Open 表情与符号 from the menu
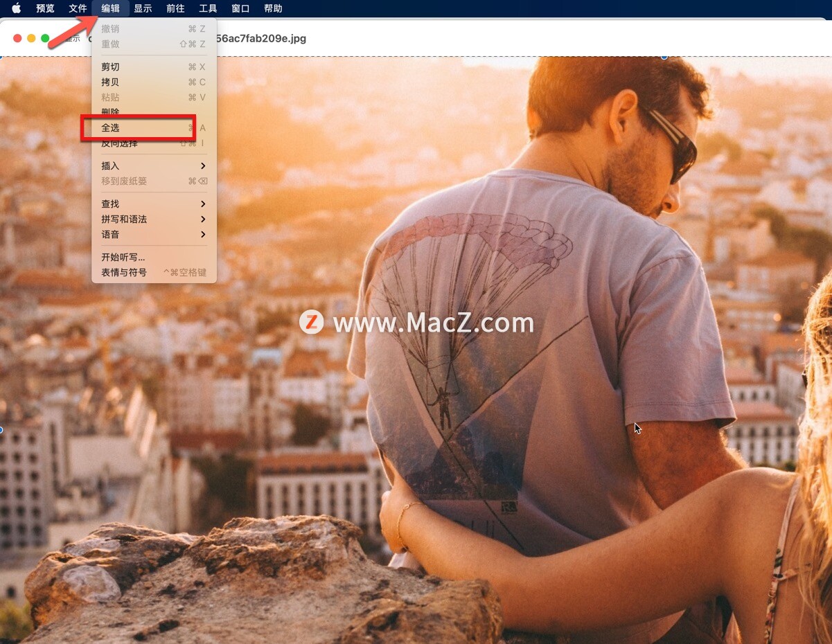 point(154,272)
